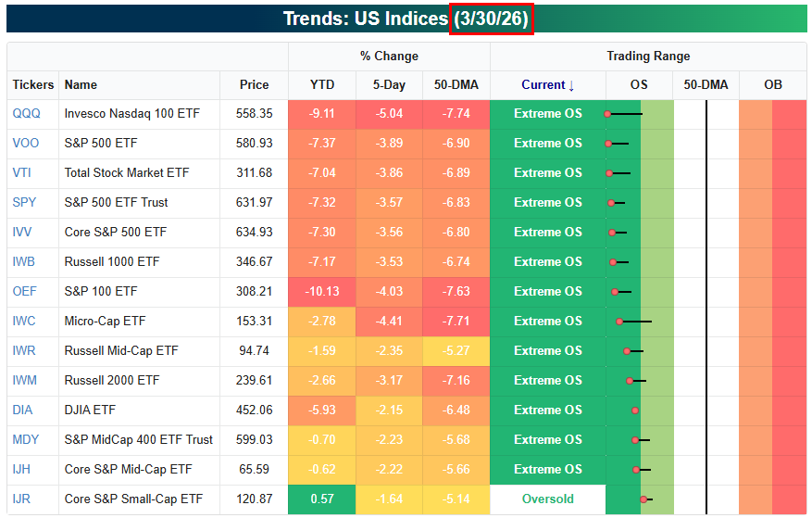Select the Price column header
Viewport: 812px width, 518px height.
(254, 85)
